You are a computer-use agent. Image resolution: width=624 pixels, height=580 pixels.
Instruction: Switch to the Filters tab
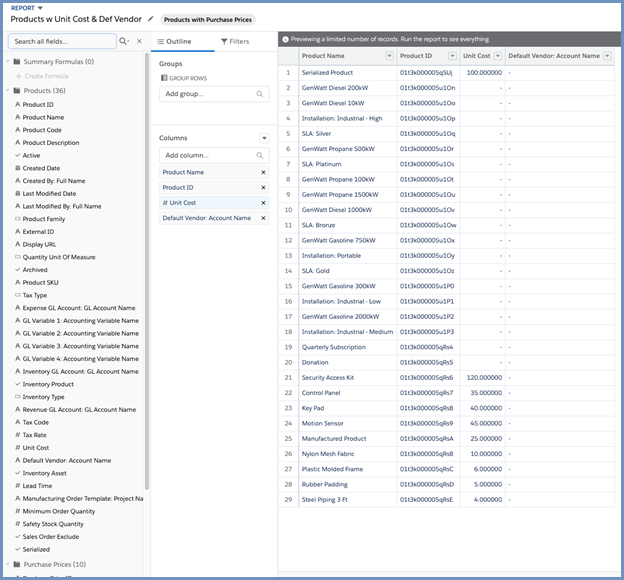click(x=235, y=41)
